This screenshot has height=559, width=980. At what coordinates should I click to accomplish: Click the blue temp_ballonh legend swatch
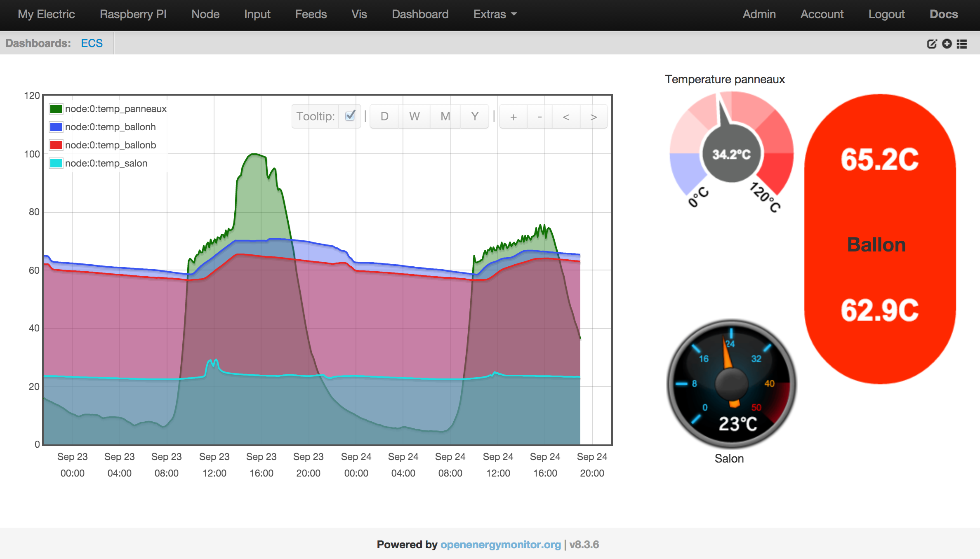pos(56,127)
